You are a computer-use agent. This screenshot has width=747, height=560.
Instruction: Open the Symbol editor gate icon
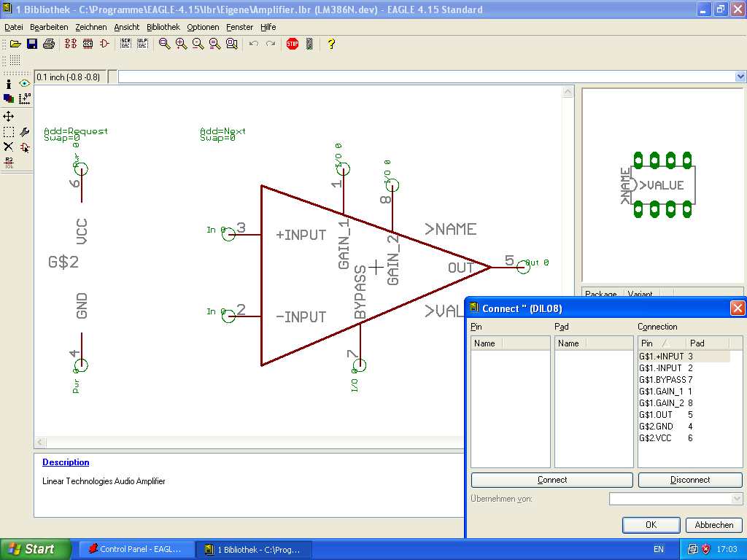tap(104, 44)
